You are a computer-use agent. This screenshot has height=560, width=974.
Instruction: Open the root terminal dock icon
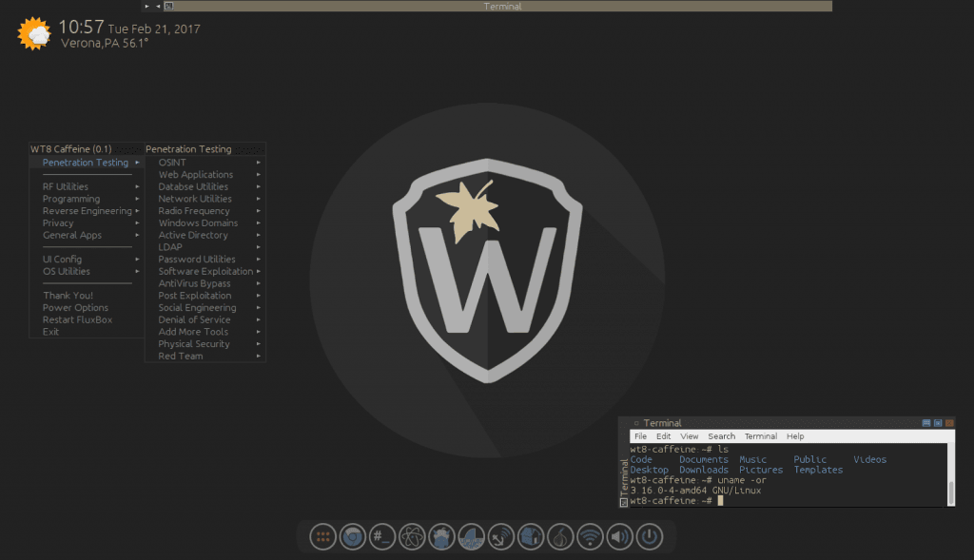tap(382, 537)
